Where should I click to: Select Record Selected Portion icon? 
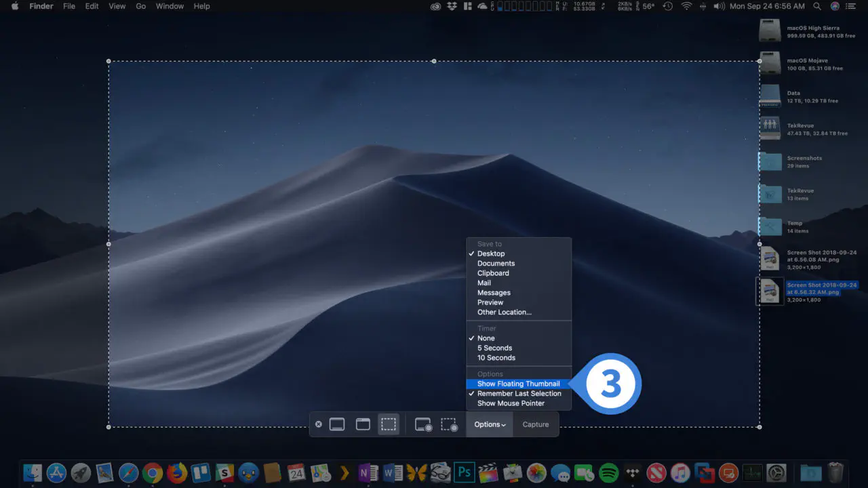(449, 425)
